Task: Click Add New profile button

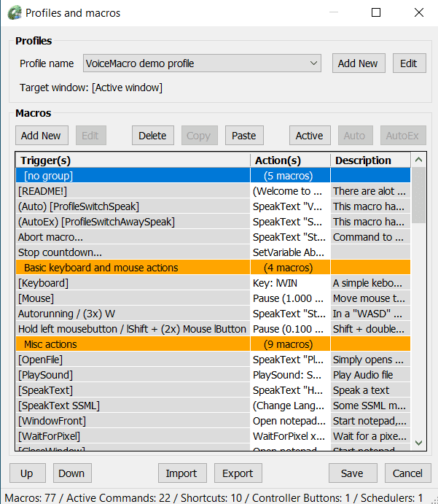Action: point(358,63)
